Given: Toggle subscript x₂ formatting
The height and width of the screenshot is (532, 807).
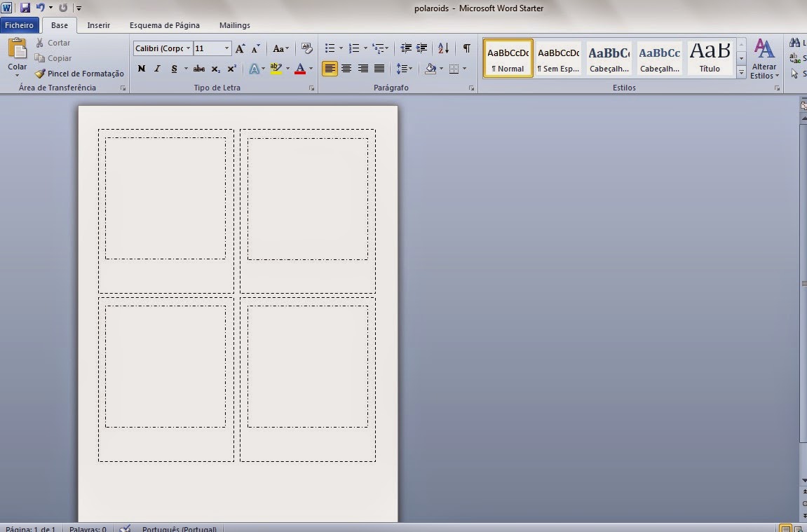Looking at the screenshot, I should point(216,69).
